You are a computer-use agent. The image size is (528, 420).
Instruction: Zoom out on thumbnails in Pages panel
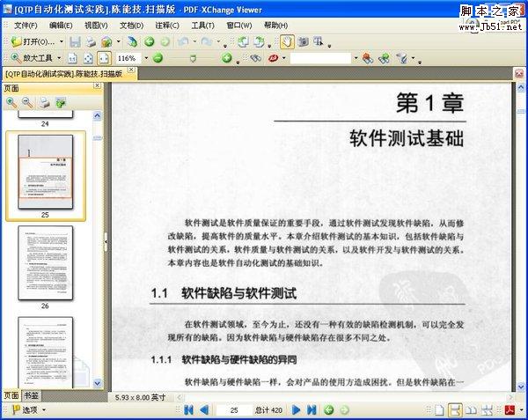click(x=27, y=103)
